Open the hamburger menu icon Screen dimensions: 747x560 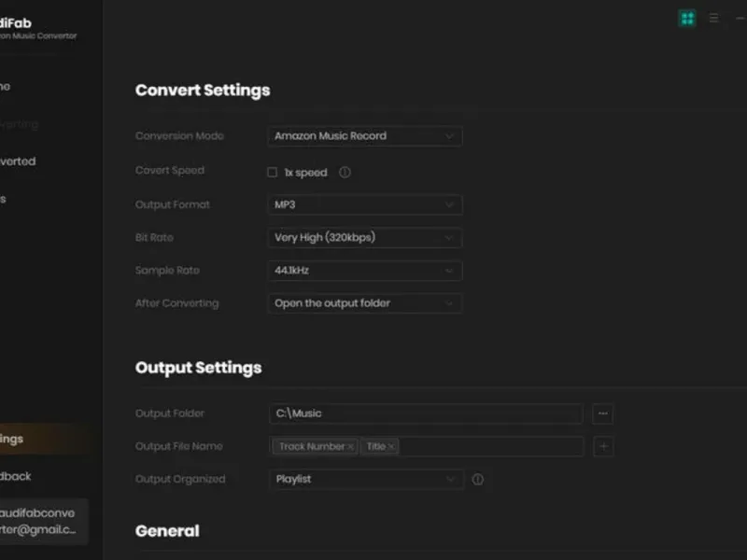pos(714,19)
